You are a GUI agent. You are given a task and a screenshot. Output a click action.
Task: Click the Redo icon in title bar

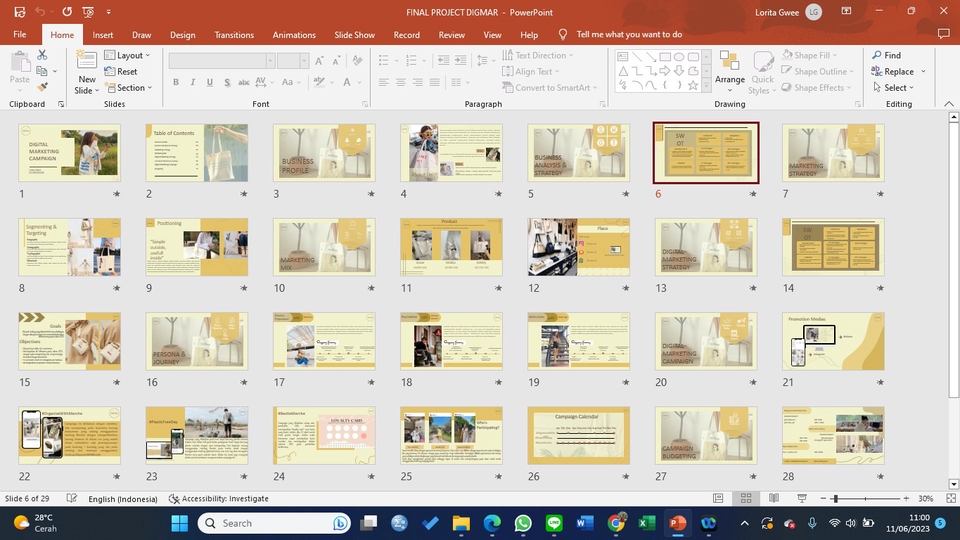(x=67, y=12)
